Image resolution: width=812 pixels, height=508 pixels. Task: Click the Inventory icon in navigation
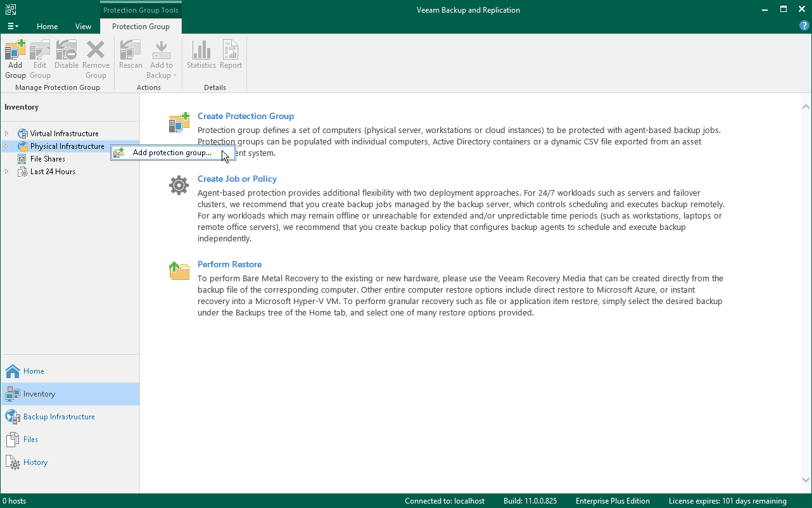point(13,394)
